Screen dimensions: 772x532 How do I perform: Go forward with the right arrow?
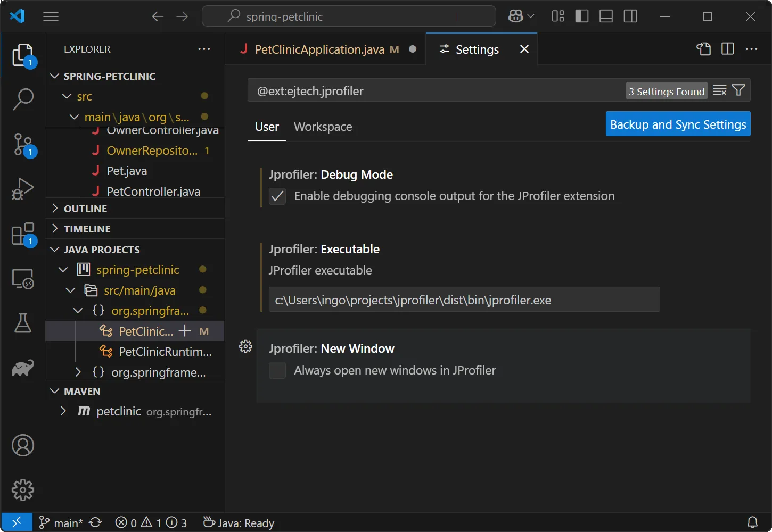tap(182, 16)
